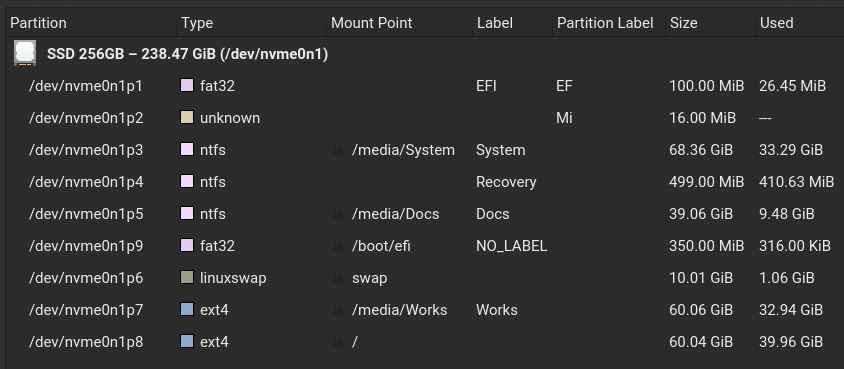Click the fat32 color swatch for nvme0n1p1
Viewport: 844px width, 369px height.
pos(187,86)
